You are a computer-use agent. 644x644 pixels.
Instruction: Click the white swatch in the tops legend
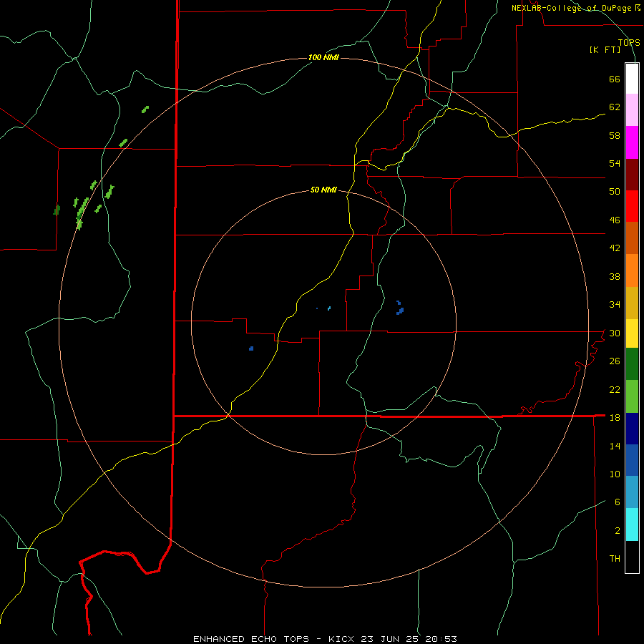tap(632, 79)
